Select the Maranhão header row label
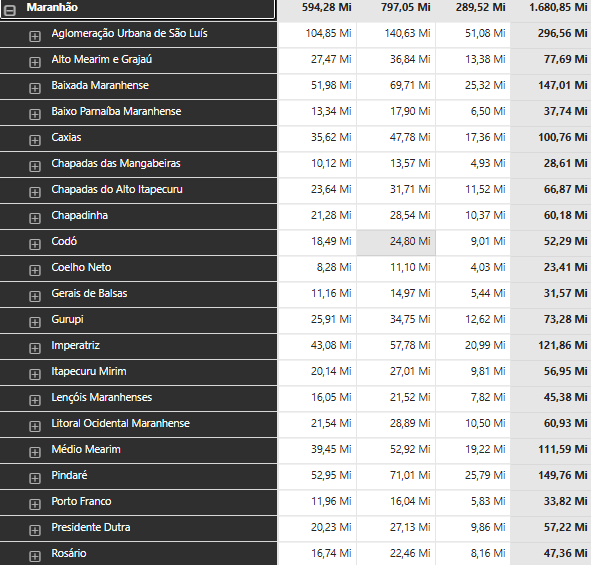The width and height of the screenshot is (591, 565). tap(52, 7)
